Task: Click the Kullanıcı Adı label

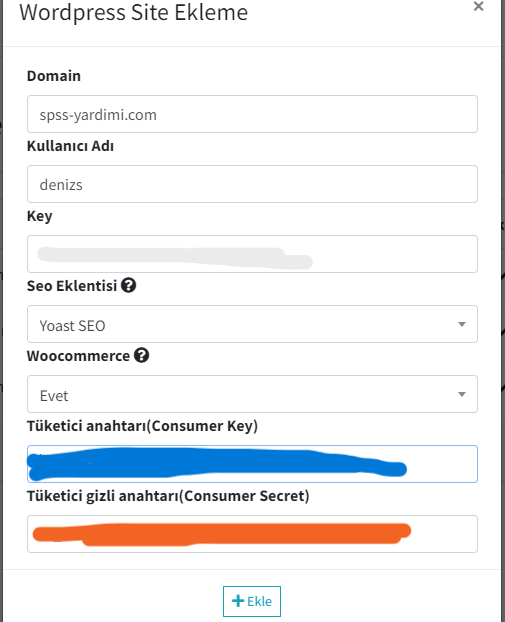Action: click(71, 146)
